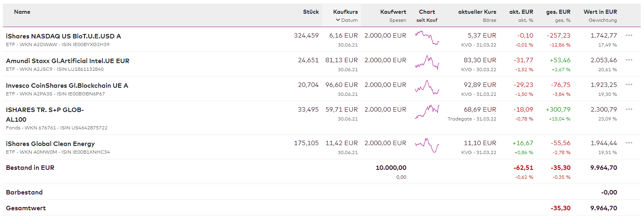Open options menu for iShares NASDAQ Biotech row

pyautogui.click(x=629, y=35)
